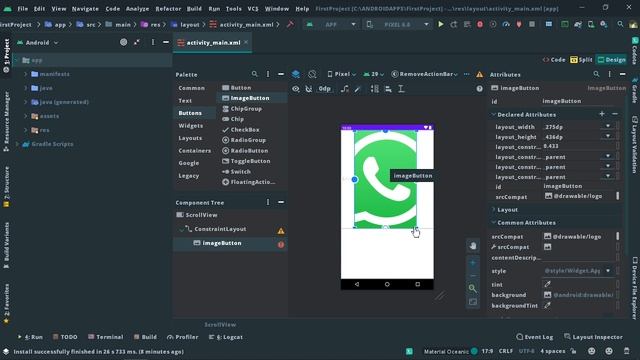
Task: Click the Guidelines icon in the layout toolbar
Action: [x=401, y=89]
